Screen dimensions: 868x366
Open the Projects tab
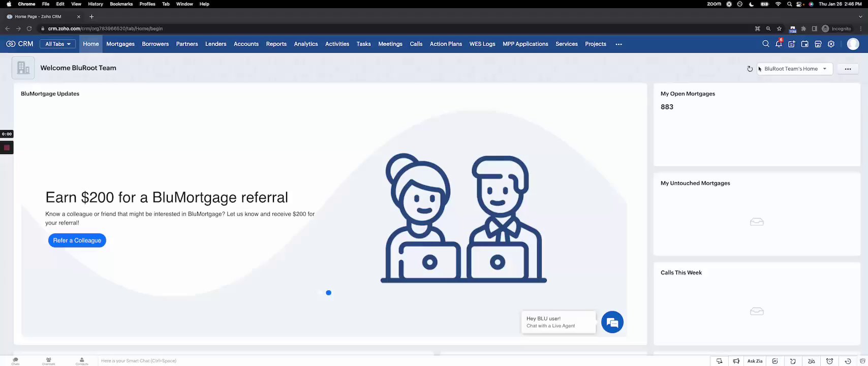pyautogui.click(x=596, y=44)
